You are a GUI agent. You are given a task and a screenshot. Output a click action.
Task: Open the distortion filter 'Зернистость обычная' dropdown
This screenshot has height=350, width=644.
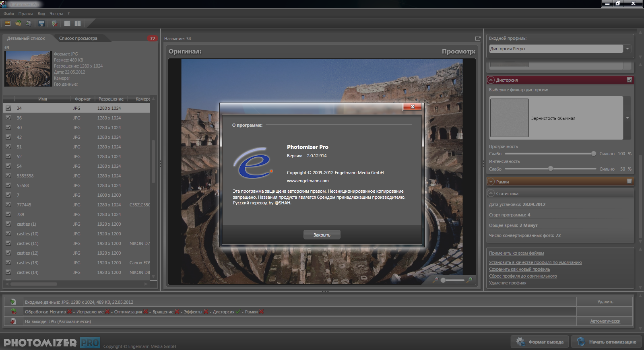click(627, 118)
